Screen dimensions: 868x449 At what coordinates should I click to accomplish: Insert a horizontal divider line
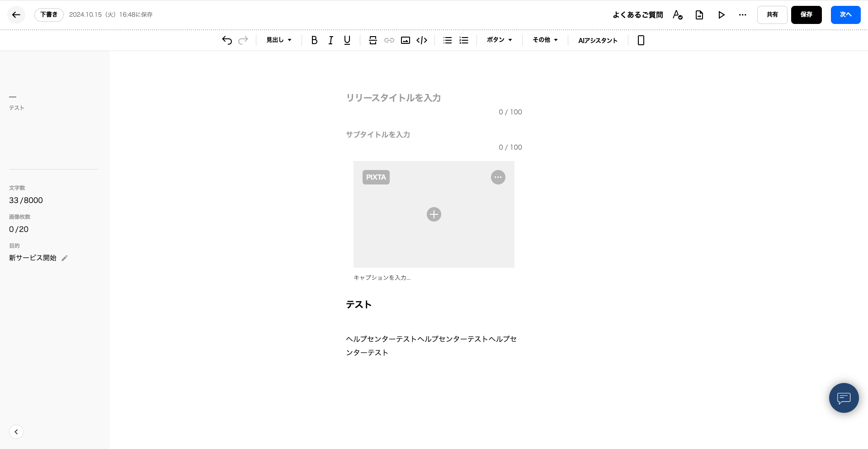point(373,40)
